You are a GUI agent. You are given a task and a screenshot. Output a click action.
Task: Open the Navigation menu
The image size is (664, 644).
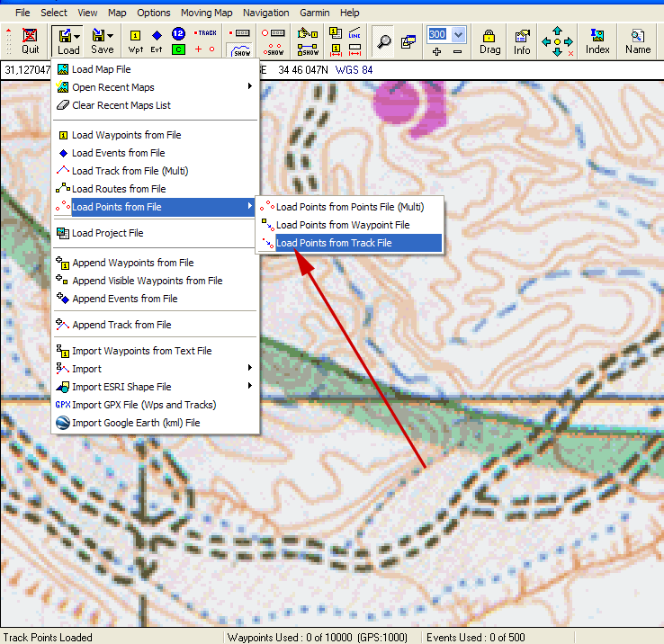click(x=266, y=13)
